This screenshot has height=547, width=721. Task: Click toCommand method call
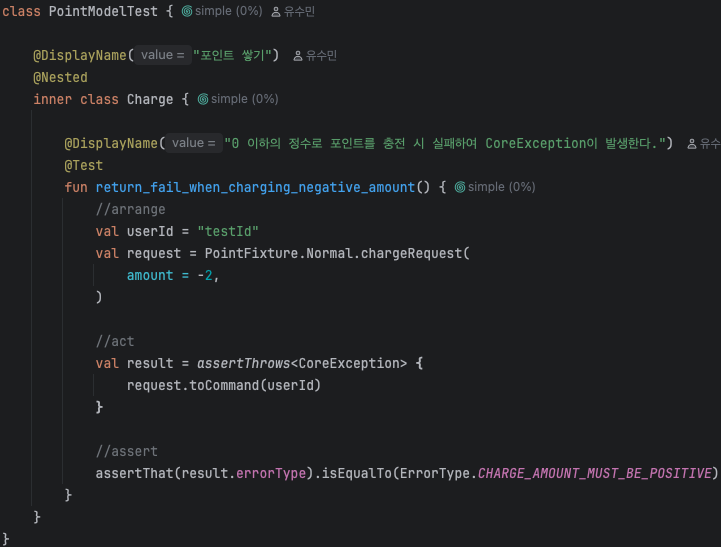[224, 385]
